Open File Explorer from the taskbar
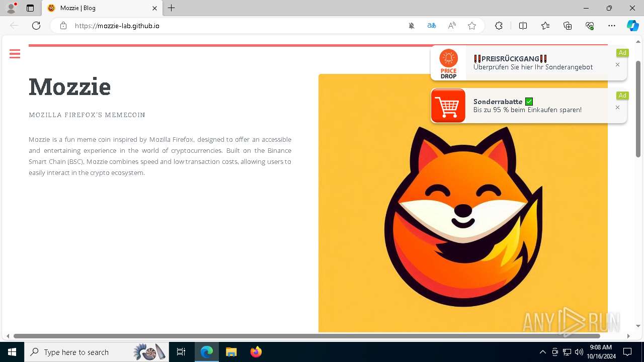The width and height of the screenshot is (644, 362). point(231,352)
